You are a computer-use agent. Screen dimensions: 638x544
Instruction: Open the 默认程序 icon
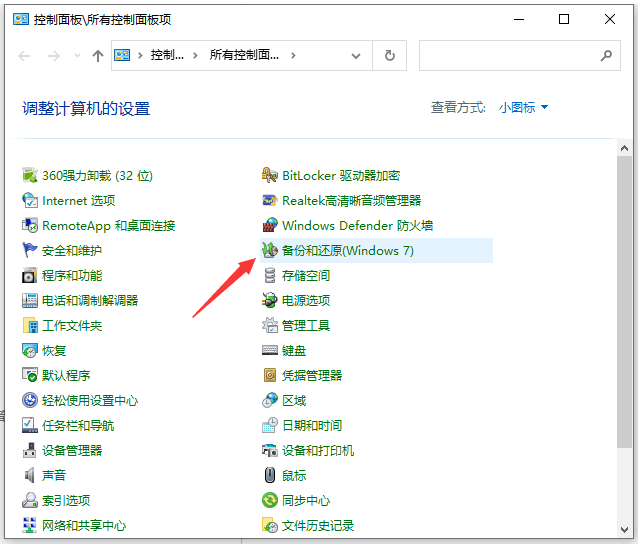coord(30,375)
